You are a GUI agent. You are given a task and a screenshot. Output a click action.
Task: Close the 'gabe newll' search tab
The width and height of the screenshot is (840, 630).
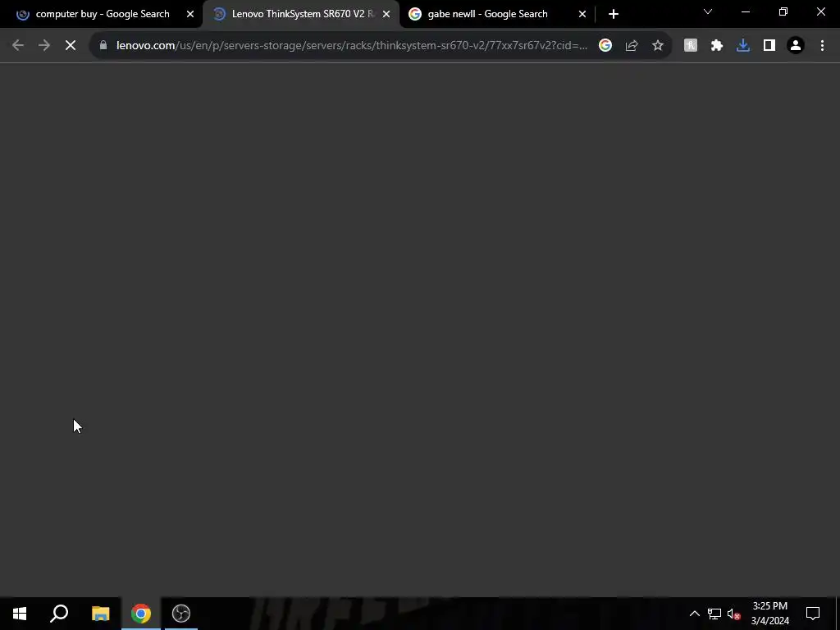[x=582, y=14]
